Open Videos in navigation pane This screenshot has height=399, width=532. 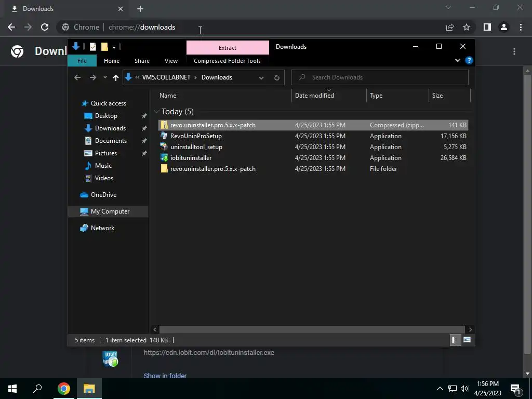pos(104,178)
